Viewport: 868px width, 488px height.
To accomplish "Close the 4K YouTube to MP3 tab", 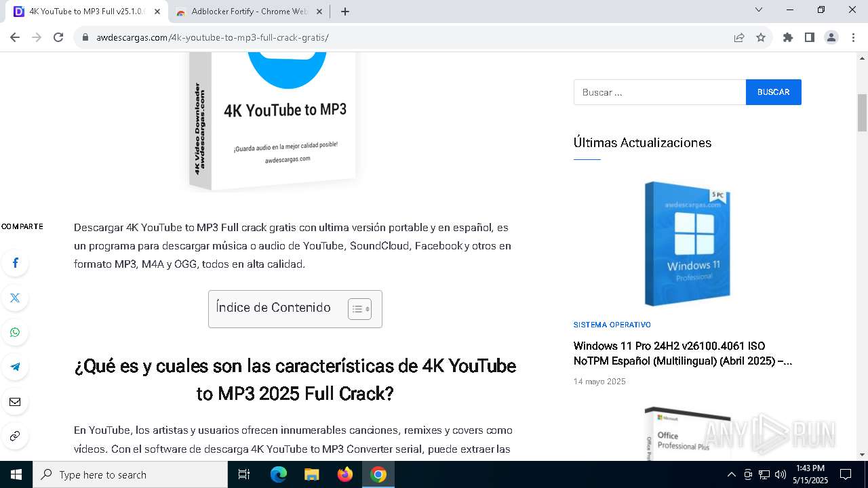I will coord(157,12).
